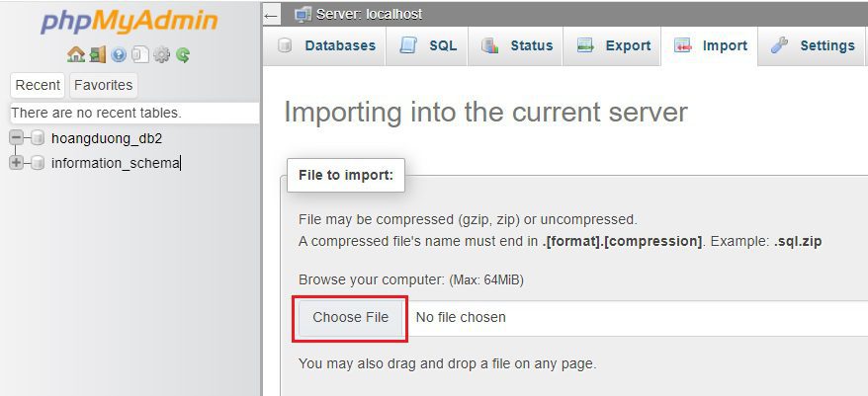868x396 pixels.
Task: Click the Log out door icon
Action: pos(97,55)
